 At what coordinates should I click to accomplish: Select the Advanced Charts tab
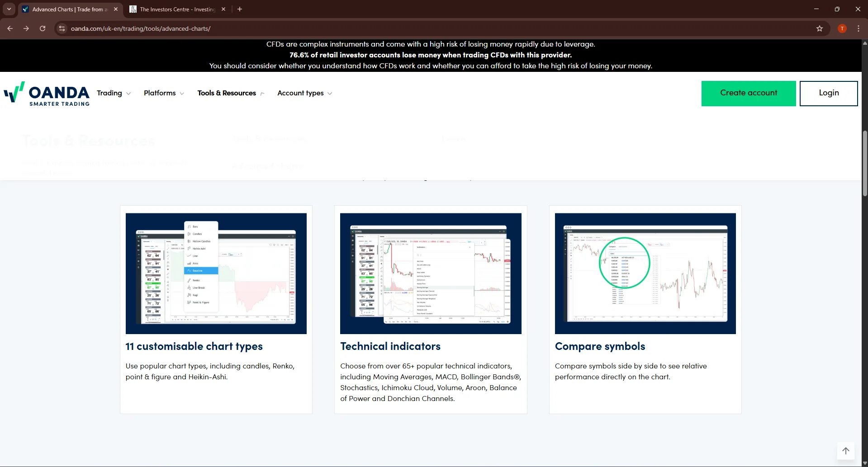click(x=70, y=9)
